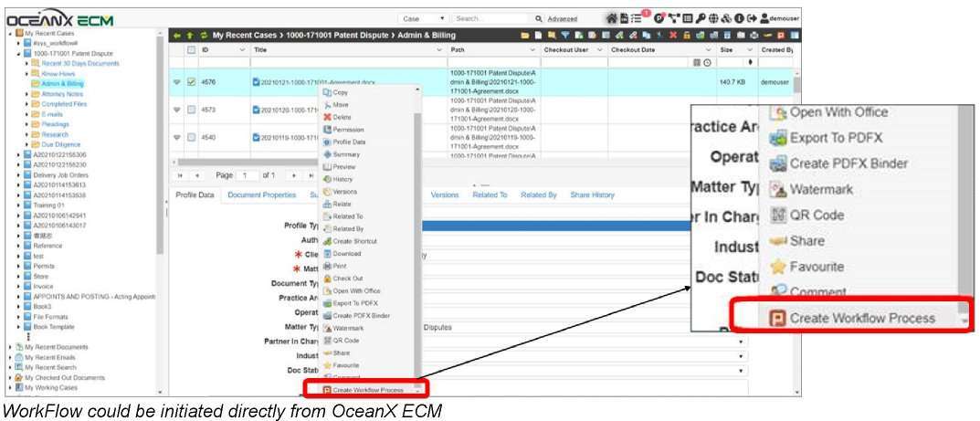Click the orange padlock icon in toolbar
The height and width of the screenshot is (421, 980).
(x=687, y=36)
